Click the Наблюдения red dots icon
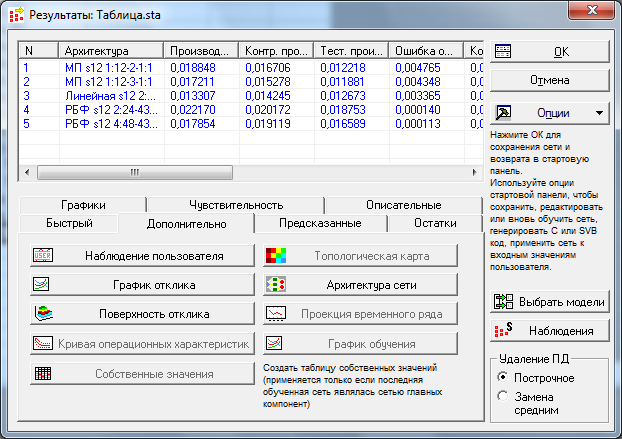The height and width of the screenshot is (439, 622). (503, 330)
